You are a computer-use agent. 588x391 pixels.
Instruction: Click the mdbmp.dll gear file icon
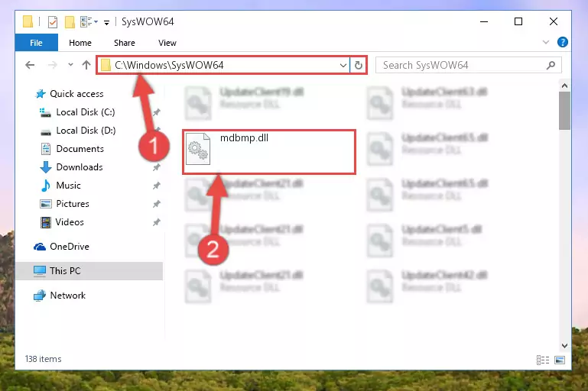198,149
